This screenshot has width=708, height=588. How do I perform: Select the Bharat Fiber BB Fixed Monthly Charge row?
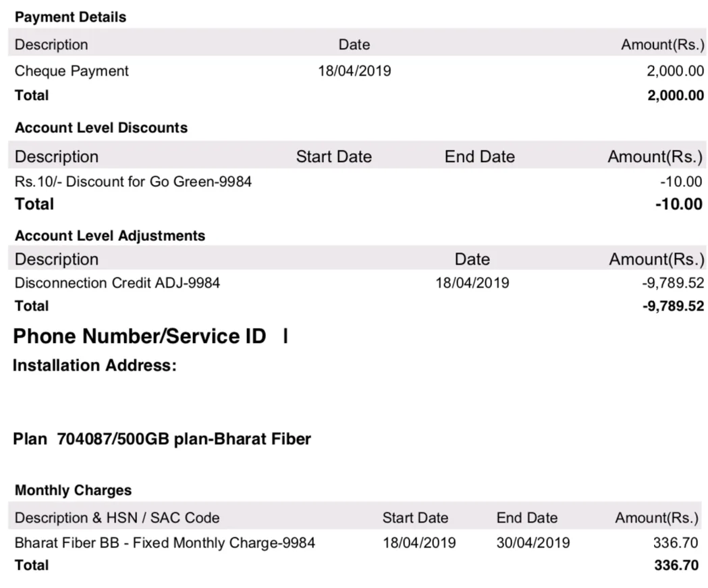(x=165, y=543)
